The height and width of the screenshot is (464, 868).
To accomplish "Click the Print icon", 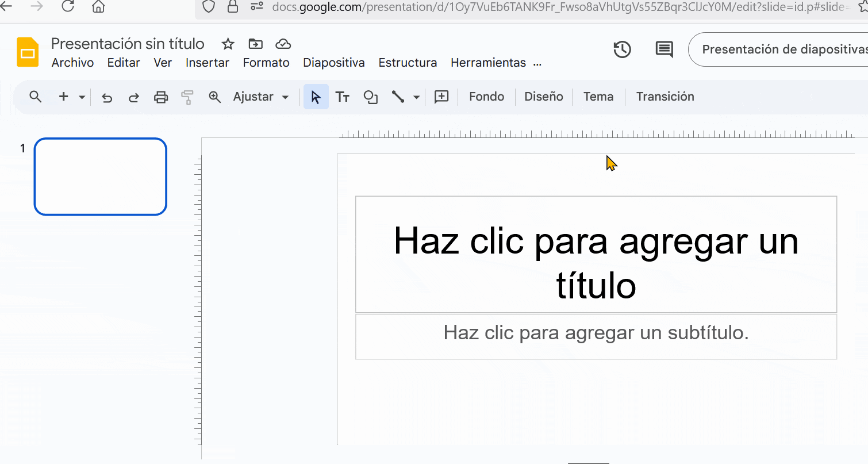I will (161, 97).
